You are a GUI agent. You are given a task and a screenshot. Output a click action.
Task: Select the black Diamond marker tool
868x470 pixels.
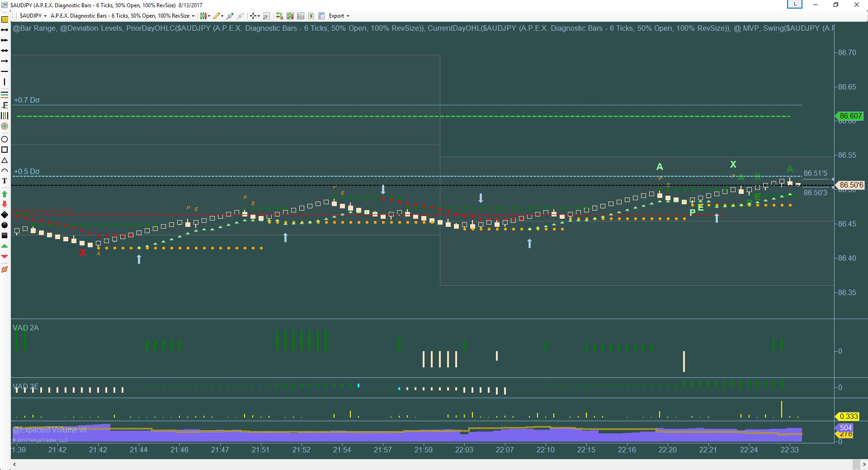click(x=5, y=215)
